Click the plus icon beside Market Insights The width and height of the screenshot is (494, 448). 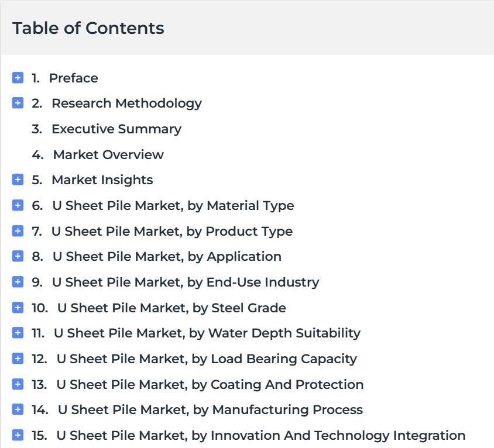coord(18,180)
